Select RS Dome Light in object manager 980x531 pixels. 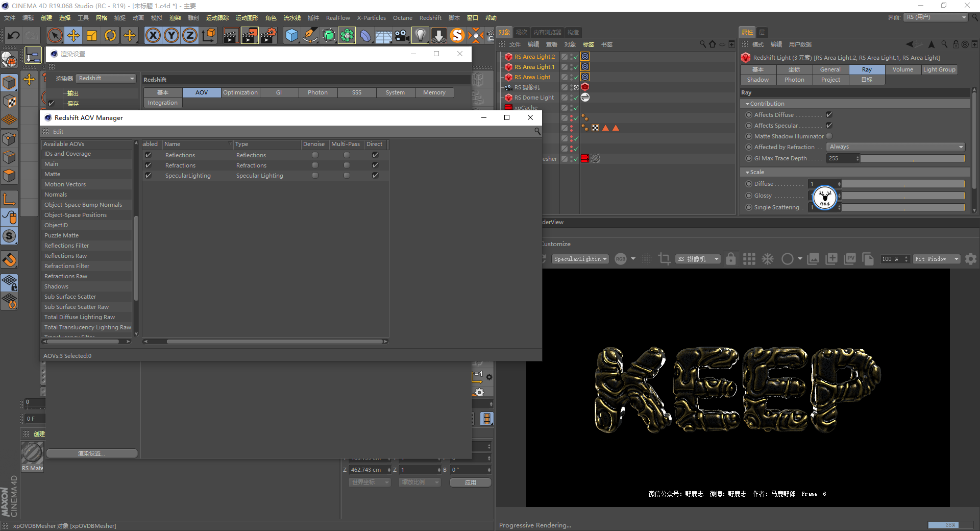coord(533,98)
